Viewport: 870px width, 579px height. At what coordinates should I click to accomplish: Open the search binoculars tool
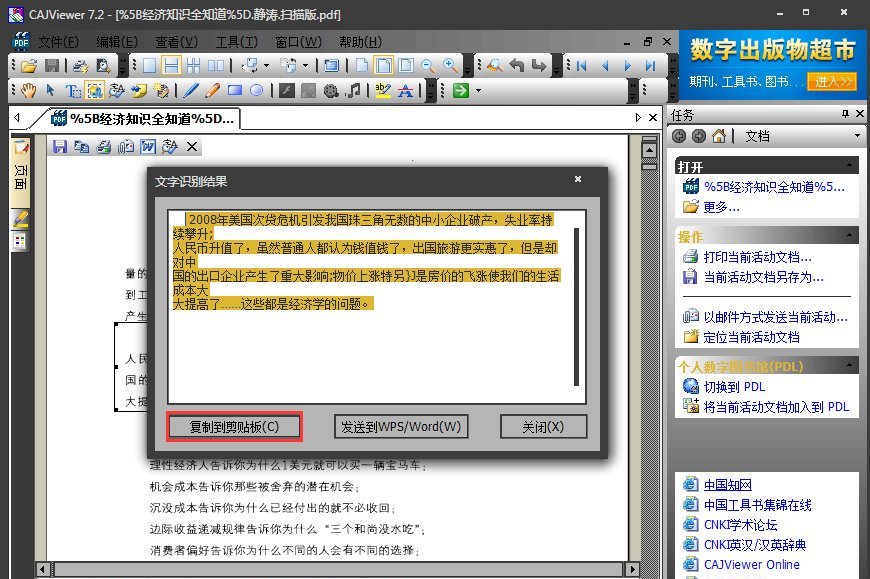pos(494,66)
